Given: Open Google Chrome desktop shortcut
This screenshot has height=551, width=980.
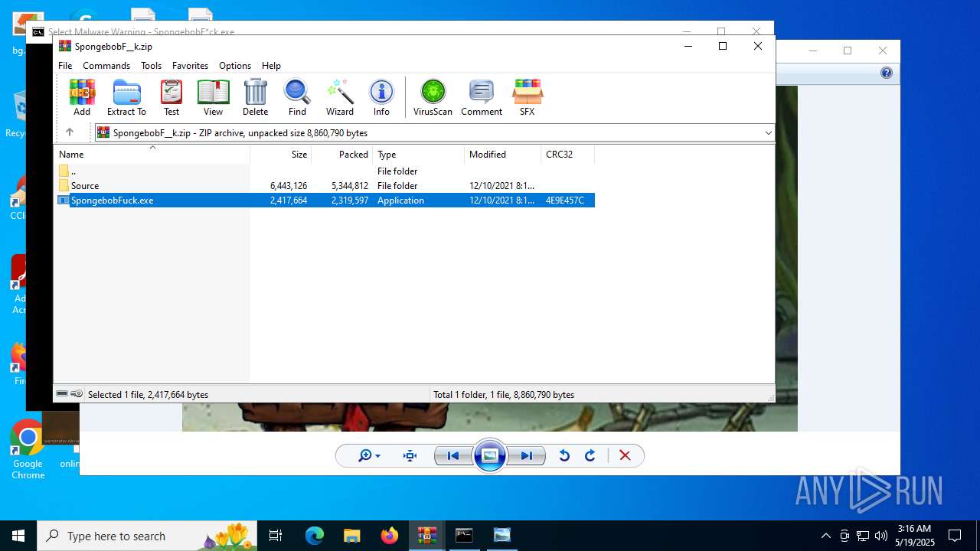Looking at the screenshot, I should point(28,450).
